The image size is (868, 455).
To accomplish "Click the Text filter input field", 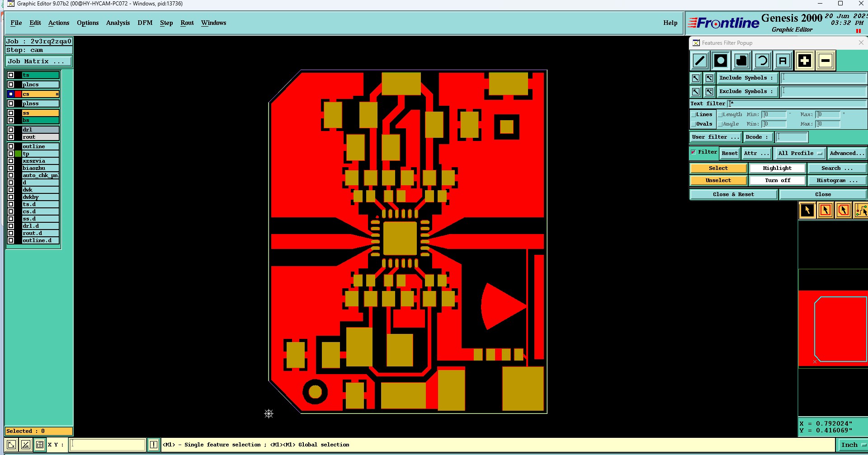I will [x=797, y=103].
